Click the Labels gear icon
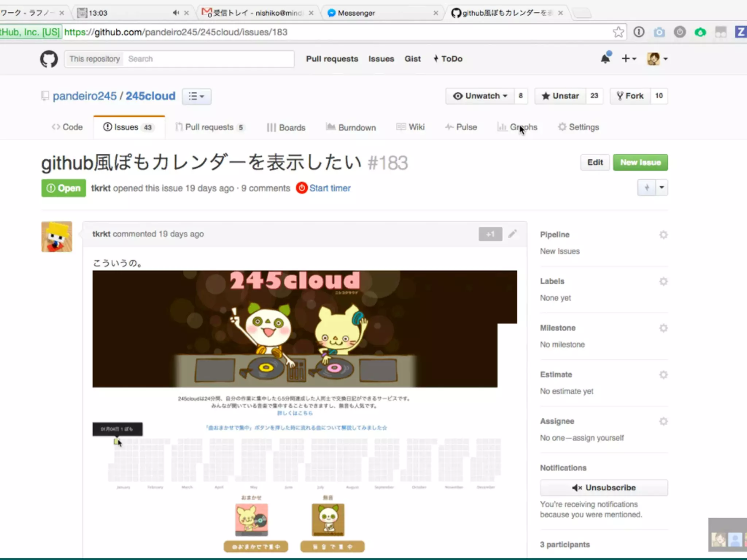The height and width of the screenshot is (560, 747). tap(663, 281)
